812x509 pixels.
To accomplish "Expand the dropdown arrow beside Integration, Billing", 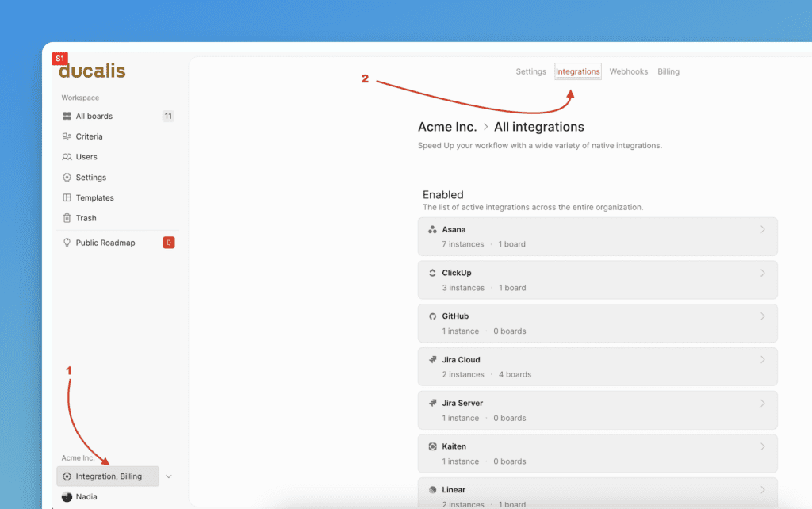I will (169, 476).
